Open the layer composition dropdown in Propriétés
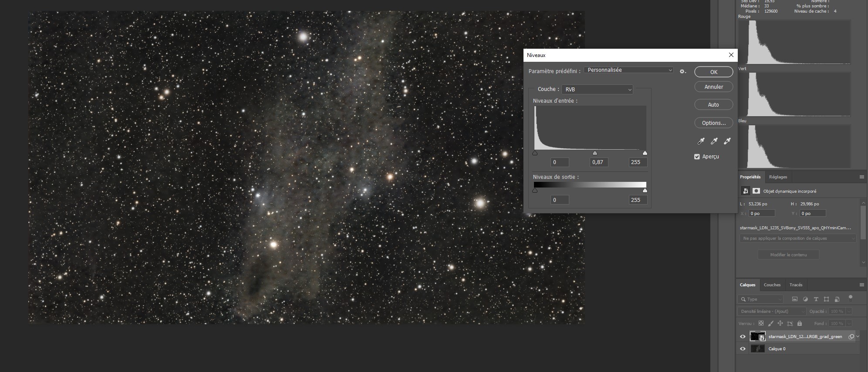Viewport: 868px width, 372px height. click(x=798, y=238)
